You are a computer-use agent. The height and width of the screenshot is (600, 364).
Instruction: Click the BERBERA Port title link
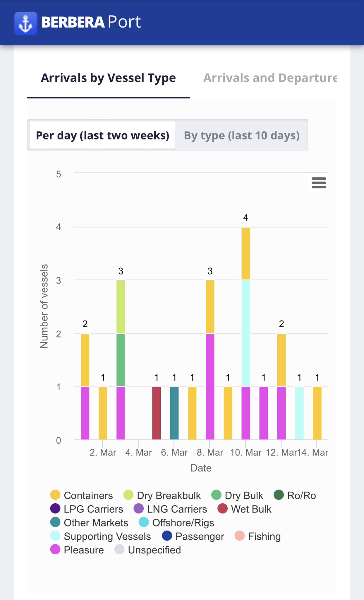[91, 22]
